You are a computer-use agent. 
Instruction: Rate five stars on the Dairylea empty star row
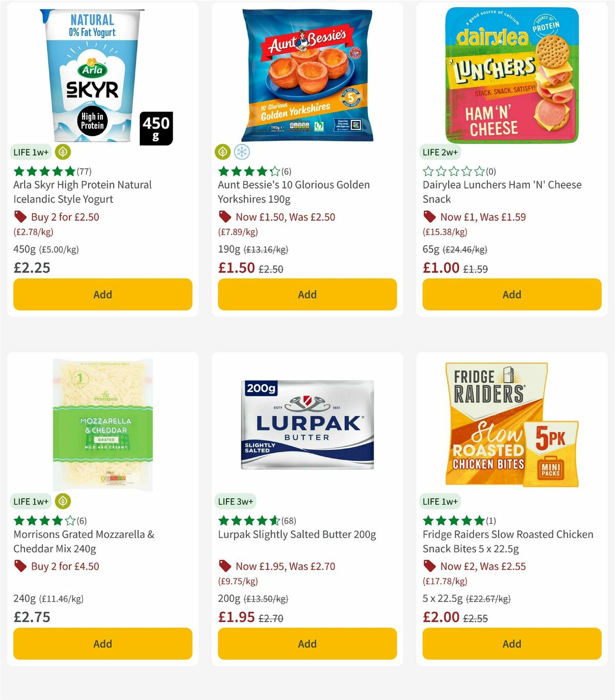[479, 171]
